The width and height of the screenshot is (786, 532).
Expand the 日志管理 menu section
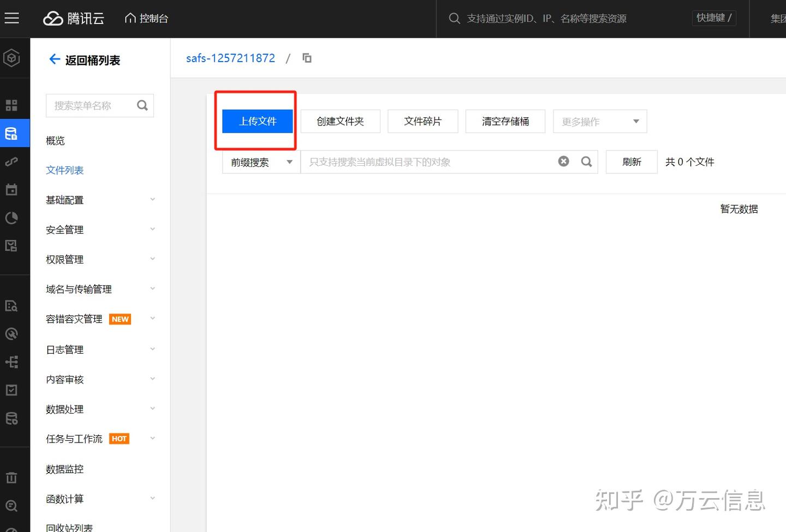(100, 350)
